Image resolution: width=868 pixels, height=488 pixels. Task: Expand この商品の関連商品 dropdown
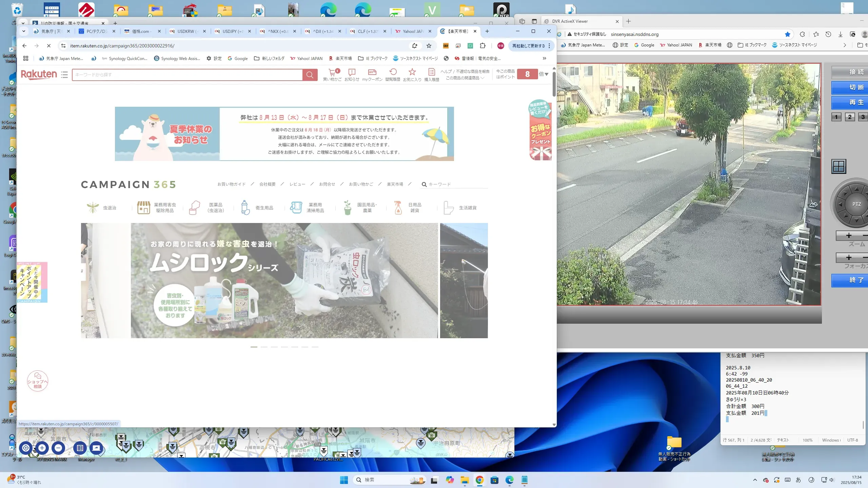tap(465, 78)
